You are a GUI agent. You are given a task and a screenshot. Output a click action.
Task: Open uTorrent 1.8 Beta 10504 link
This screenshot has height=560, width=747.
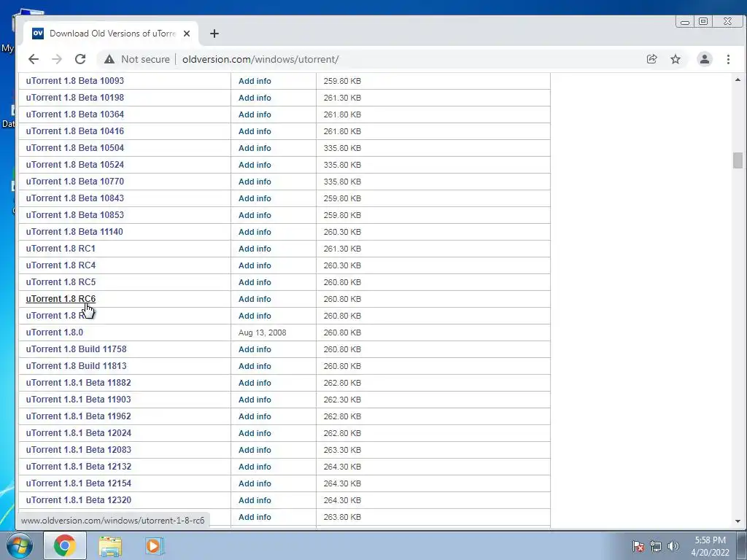coord(75,148)
